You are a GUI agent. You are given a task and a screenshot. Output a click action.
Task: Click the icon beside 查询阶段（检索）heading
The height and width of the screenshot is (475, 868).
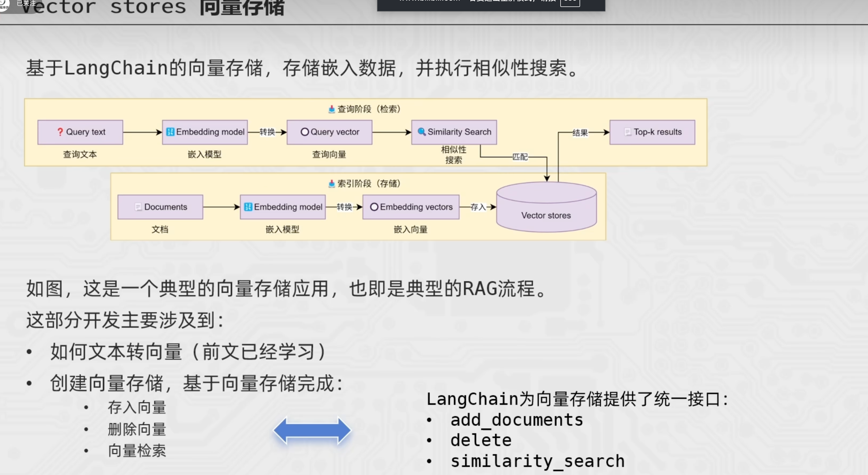point(332,109)
